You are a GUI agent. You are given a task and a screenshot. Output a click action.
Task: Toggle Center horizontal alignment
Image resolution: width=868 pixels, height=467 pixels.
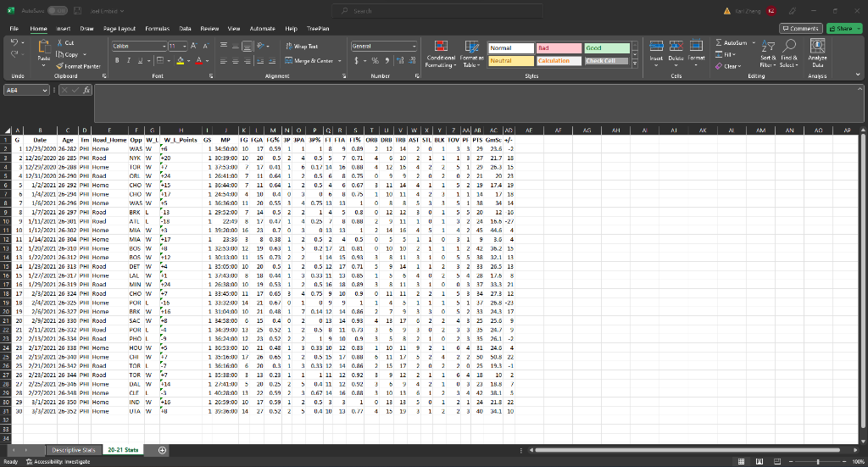pyautogui.click(x=236, y=60)
